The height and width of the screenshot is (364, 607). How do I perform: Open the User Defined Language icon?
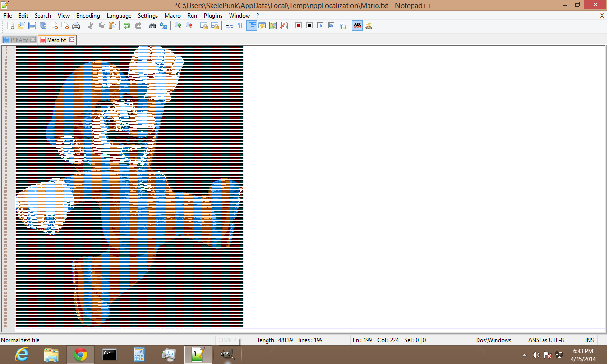[x=262, y=26]
